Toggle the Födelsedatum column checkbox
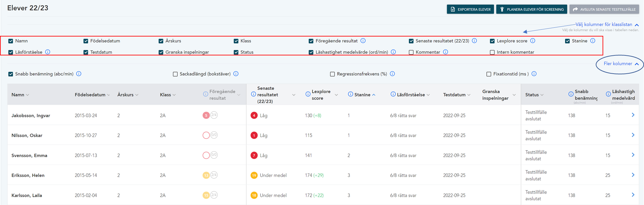 coord(86,41)
